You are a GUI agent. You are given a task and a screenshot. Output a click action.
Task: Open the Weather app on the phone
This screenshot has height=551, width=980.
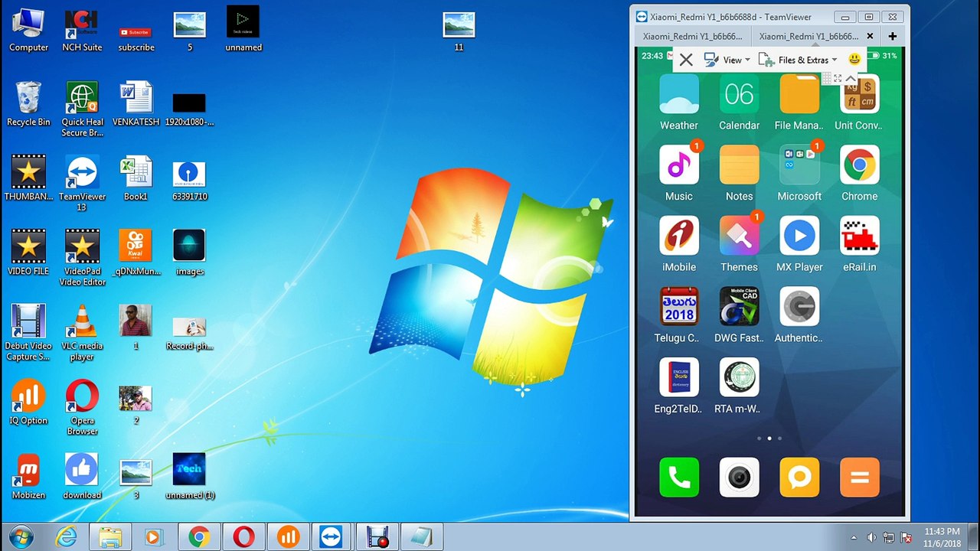[x=678, y=95]
